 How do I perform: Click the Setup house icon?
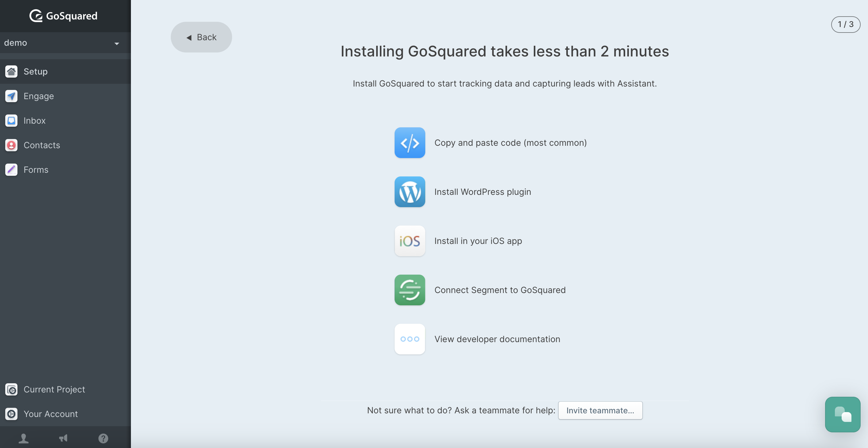click(11, 71)
